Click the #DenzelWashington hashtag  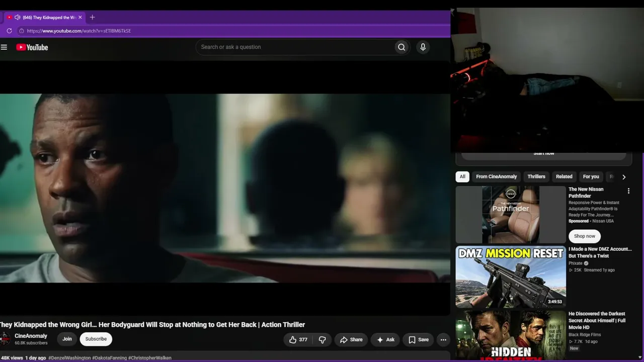pyautogui.click(x=69, y=358)
